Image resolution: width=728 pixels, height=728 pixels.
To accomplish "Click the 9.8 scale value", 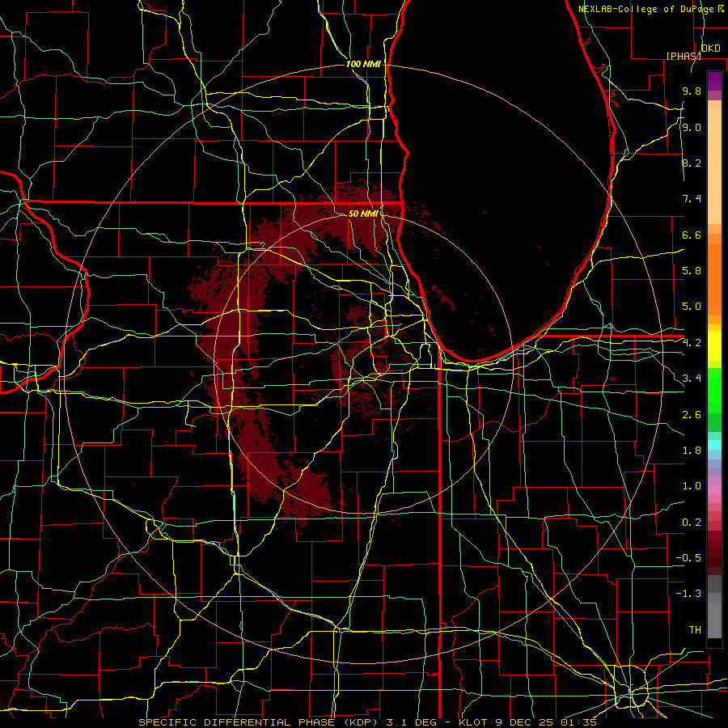I will pyautogui.click(x=692, y=91).
